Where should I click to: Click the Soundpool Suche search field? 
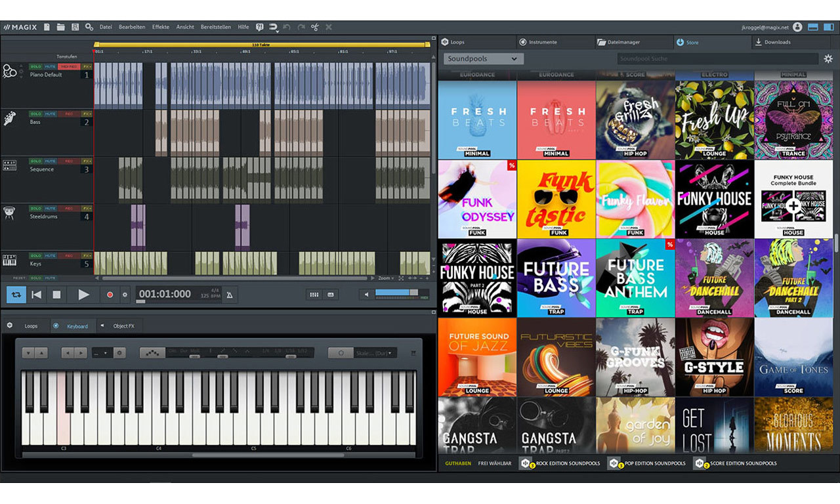click(x=717, y=58)
